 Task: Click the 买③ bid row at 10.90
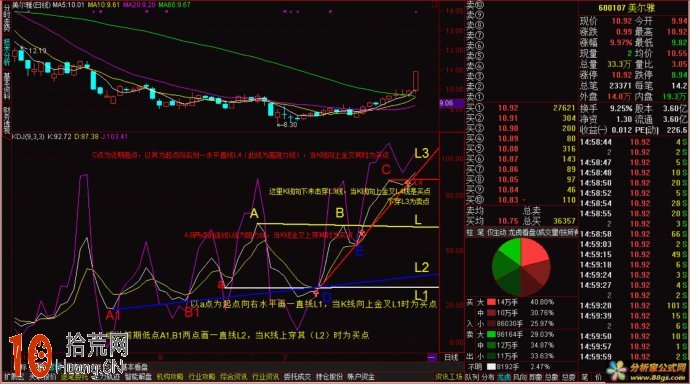(x=521, y=128)
